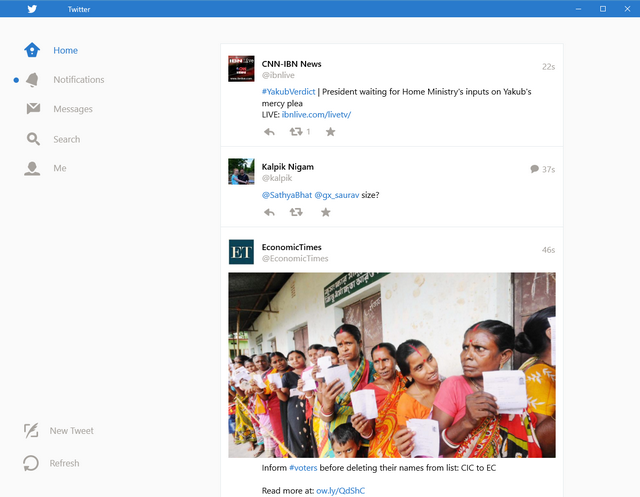Image resolution: width=640 pixels, height=497 pixels.
Task: Open the Home house icon
Action: coord(32,50)
